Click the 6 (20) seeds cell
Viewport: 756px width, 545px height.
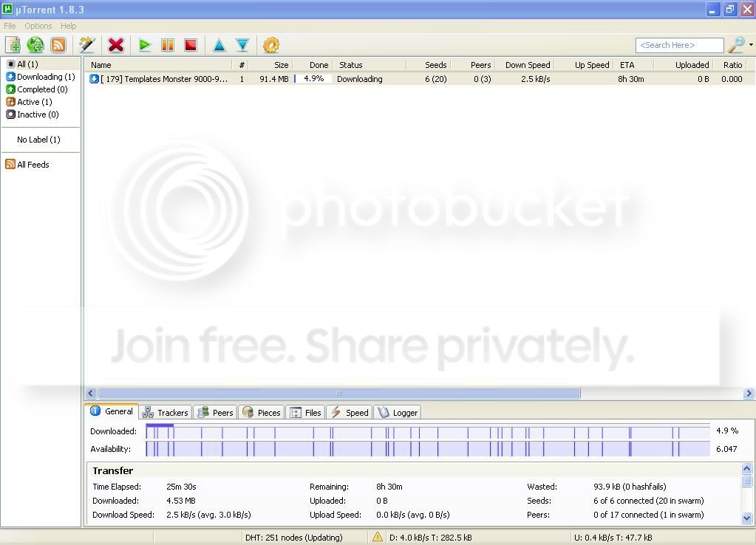pyautogui.click(x=436, y=79)
